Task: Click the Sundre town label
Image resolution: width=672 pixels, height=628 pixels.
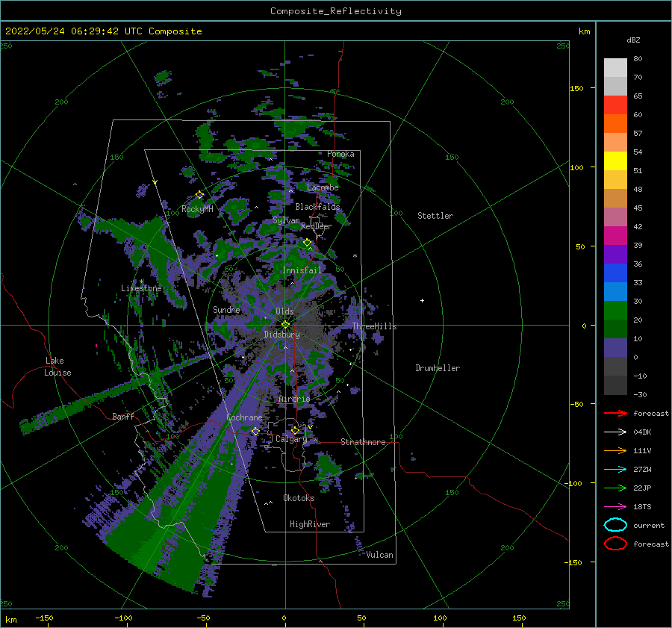Action: [x=226, y=309]
